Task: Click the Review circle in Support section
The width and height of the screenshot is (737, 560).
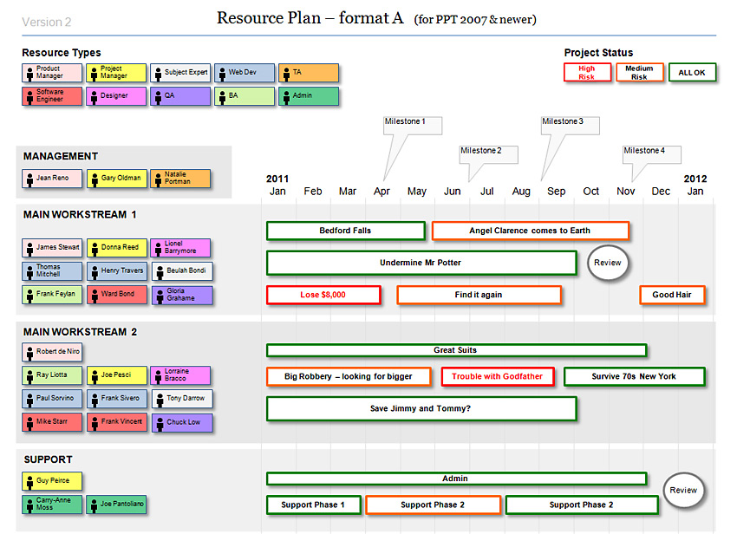Action: pyautogui.click(x=683, y=491)
